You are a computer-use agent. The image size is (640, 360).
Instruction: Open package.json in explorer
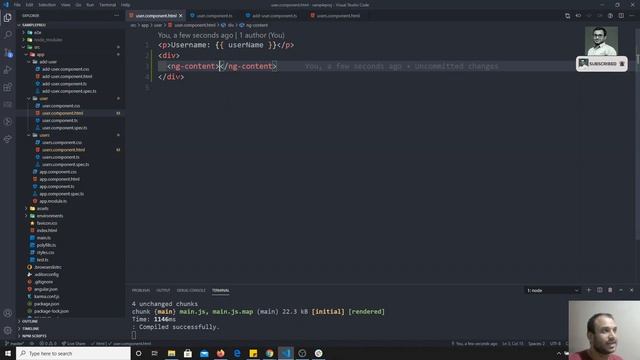click(x=46, y=304)
